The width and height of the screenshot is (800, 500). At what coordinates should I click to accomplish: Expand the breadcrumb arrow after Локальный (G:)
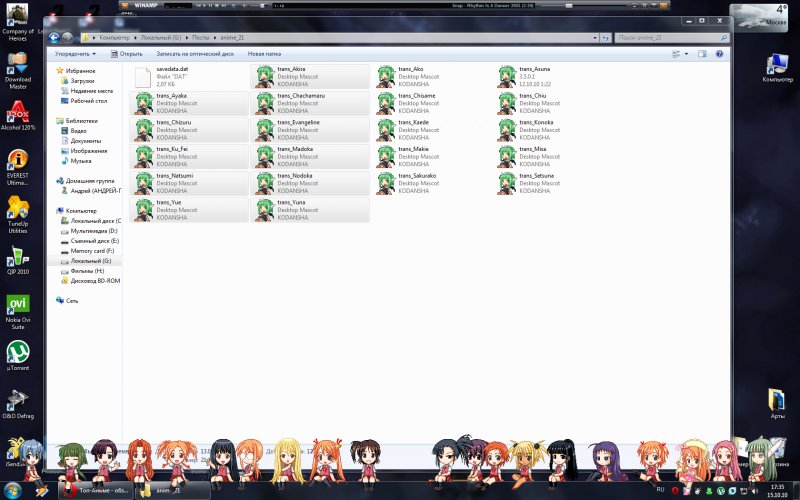tap(187, 38)
